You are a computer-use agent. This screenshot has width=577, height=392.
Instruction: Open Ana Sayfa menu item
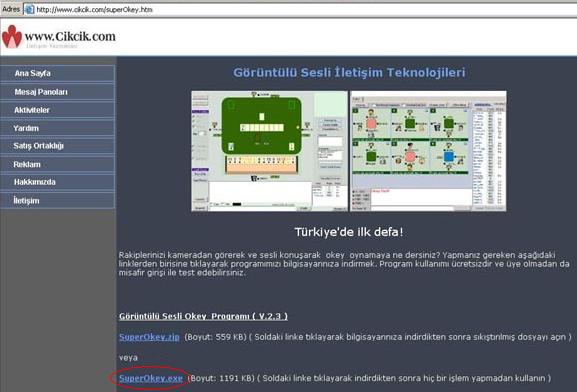point(57,73)
